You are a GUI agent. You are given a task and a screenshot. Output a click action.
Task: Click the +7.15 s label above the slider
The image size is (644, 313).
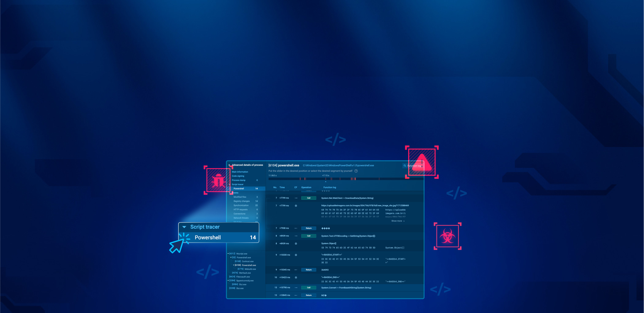coord(326,176)
